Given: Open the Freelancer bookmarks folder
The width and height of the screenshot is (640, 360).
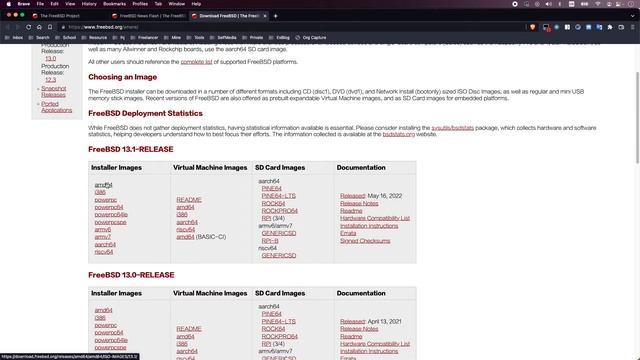Looking at the screenshot, I should 144,38.
